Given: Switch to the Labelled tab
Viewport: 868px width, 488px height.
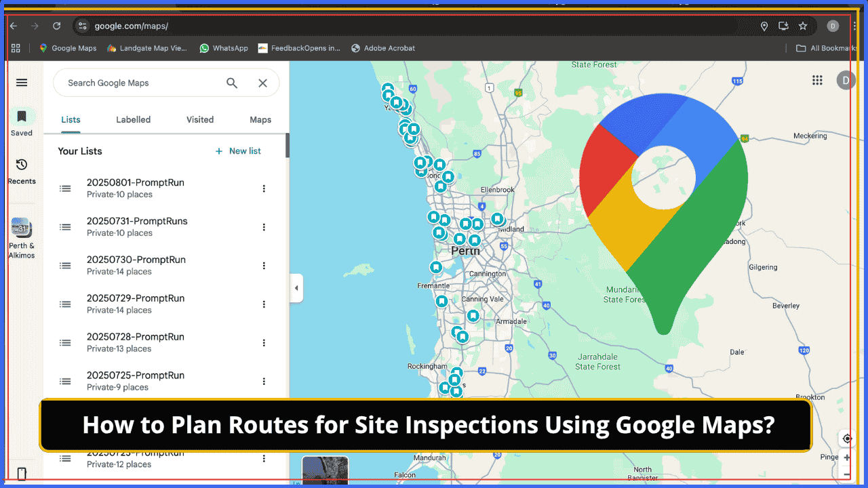Looking at the screenshot, I should [x=133, y=120].
